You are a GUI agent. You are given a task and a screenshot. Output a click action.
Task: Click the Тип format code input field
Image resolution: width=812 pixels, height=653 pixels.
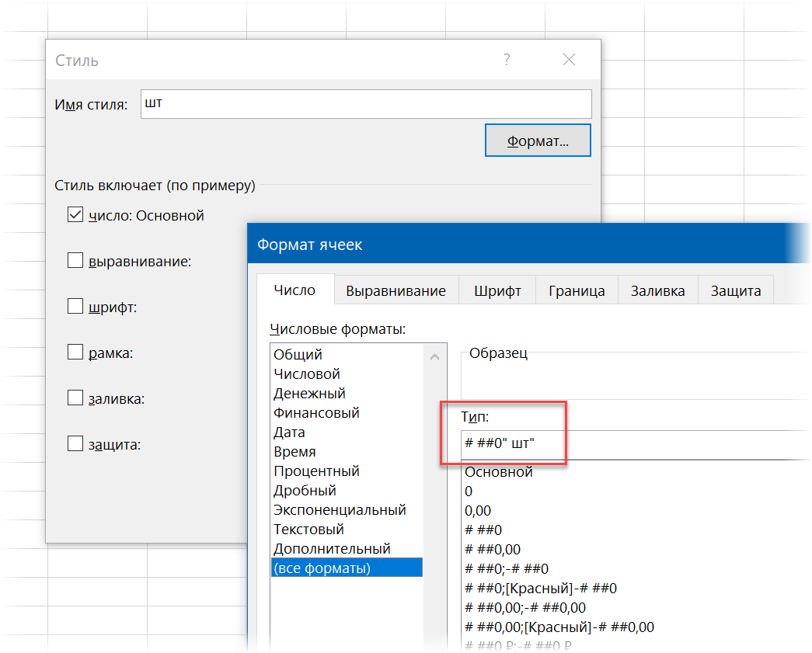pos(636,444)
